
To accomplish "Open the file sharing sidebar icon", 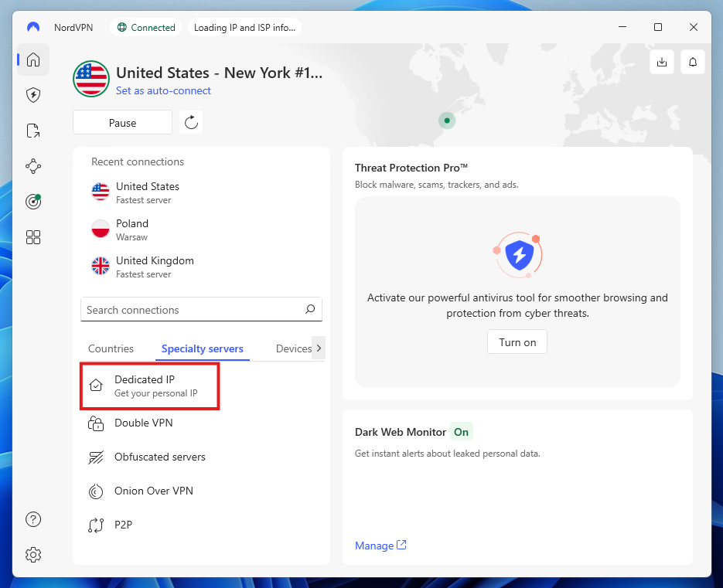I will click(33, 131).
